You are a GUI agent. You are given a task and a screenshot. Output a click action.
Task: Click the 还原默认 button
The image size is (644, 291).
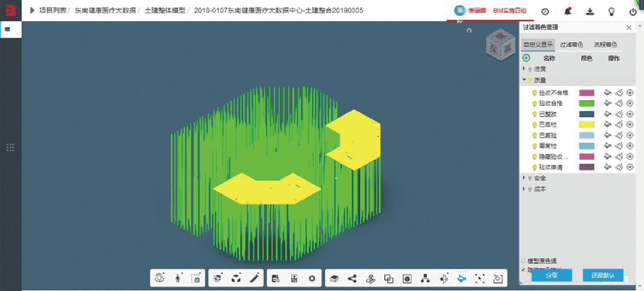(x=603, y=275)
